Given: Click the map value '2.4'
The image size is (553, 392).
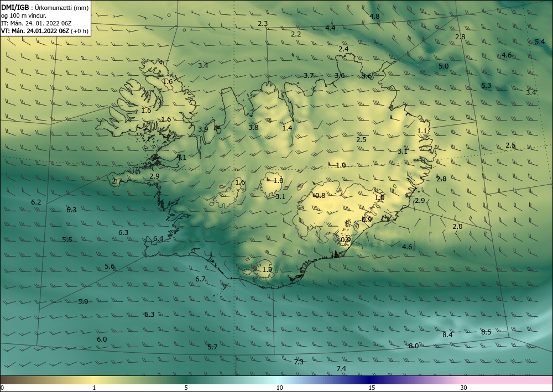Looking at the screenshot, I should tap(343, 49).
